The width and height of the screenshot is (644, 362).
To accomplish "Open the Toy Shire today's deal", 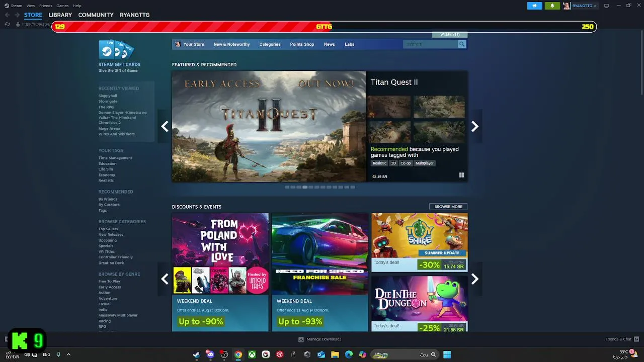I will point(420,242).
